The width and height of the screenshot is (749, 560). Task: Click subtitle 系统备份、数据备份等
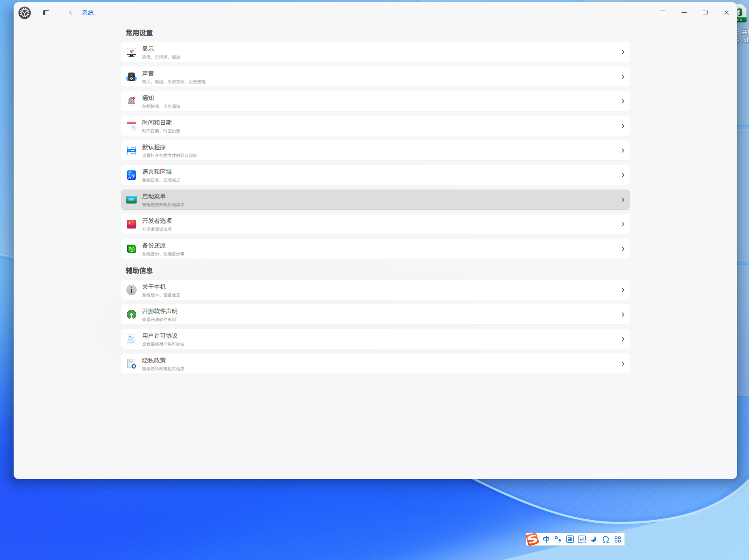click(163, 254)
